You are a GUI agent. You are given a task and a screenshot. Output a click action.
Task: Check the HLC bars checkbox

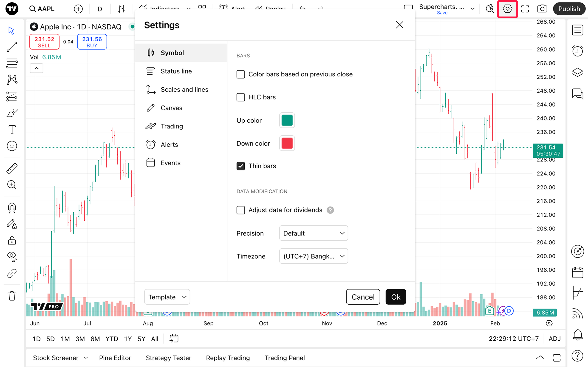click(240, 97)
